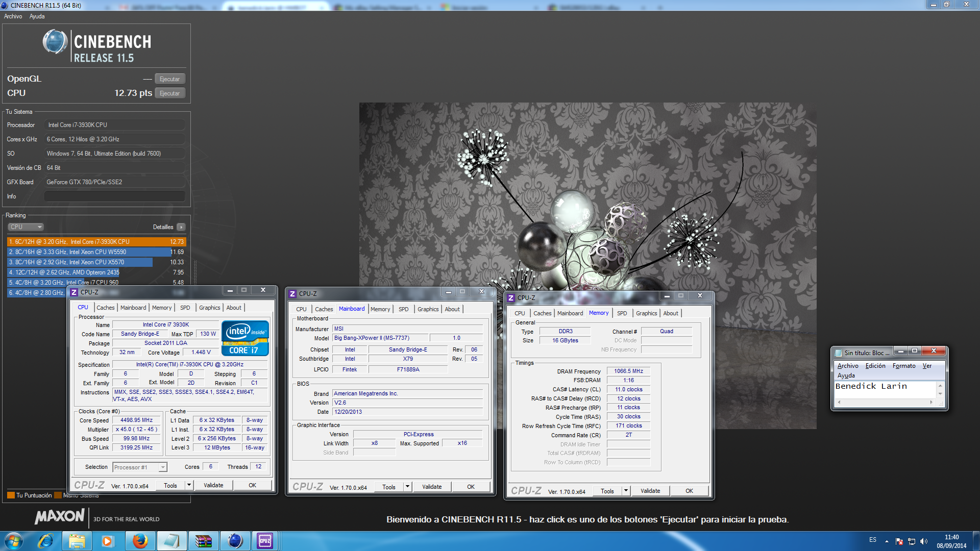This screenshot has height=551, width=980.
Task: Click the Tu Puntuación orange legend swatch
Action: coord(11,495)
